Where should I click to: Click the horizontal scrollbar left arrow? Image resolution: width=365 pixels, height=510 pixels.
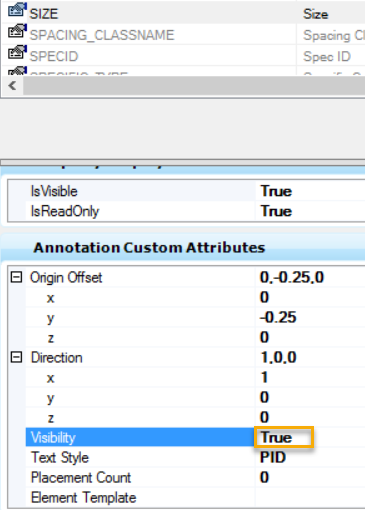tap(12, 86)
